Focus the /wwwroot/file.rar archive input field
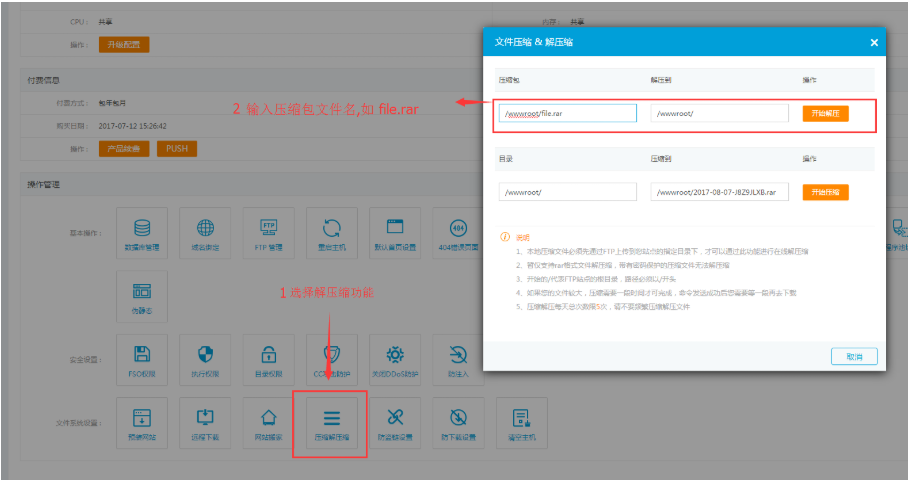The image size is (911, 480). [x=567, y=114]
